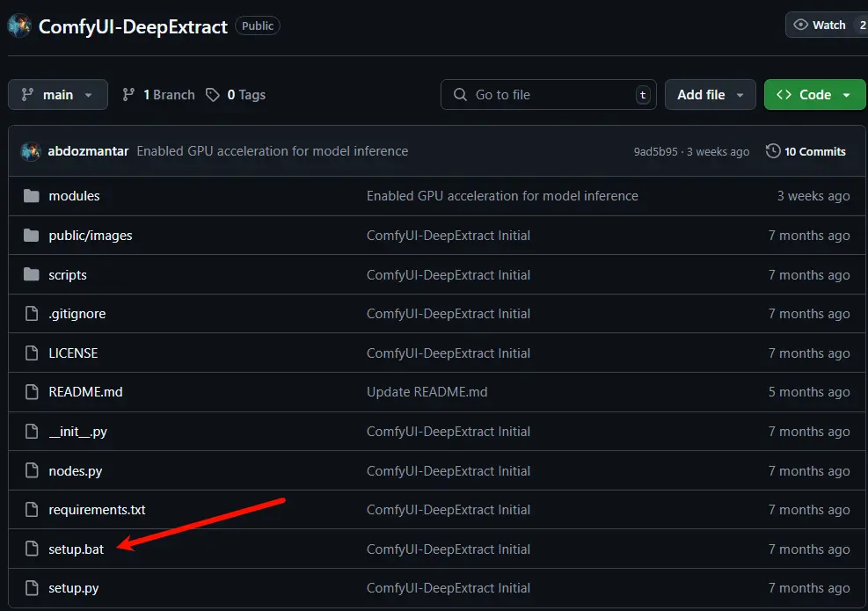Expand the Code dropdown arrow
Image resolution: width=868 pixels, height=611 pixels.
(846, 95)
